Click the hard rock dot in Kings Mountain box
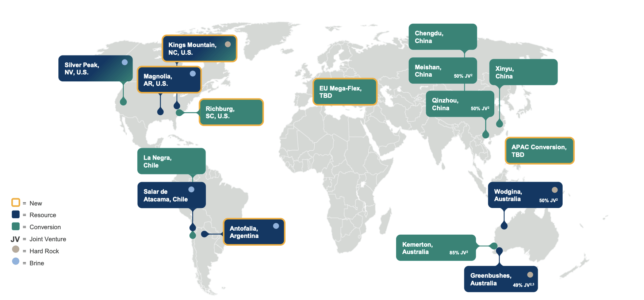Viewport: 644px width, 300px height. (x=228, y=44)
